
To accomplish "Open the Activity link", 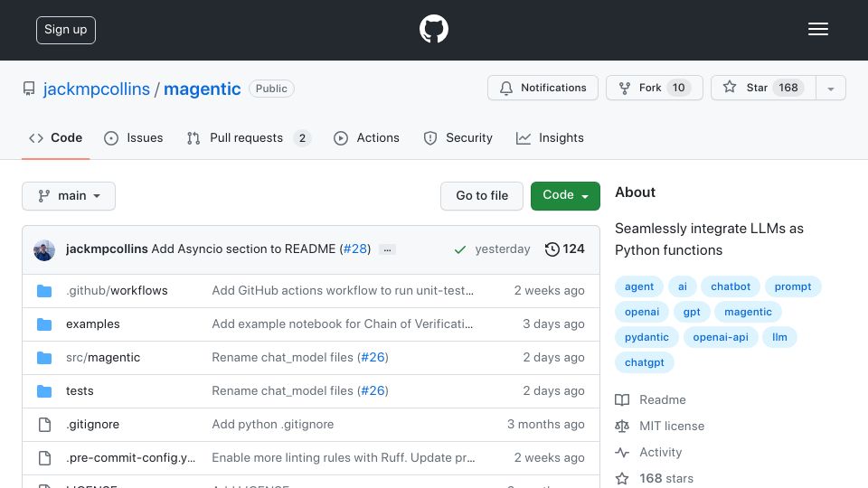I will [x=649, y=452].
